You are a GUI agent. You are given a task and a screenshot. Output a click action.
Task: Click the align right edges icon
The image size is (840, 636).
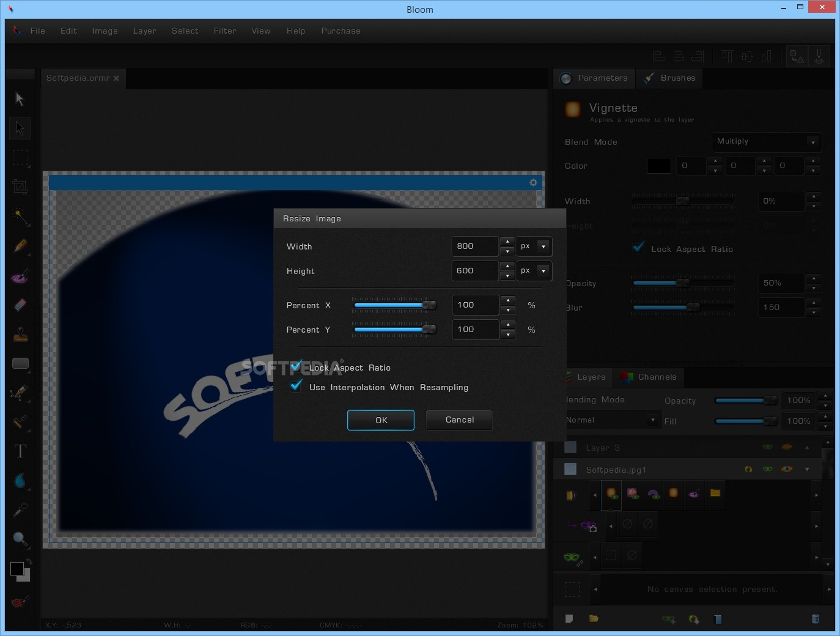[698, 56]
